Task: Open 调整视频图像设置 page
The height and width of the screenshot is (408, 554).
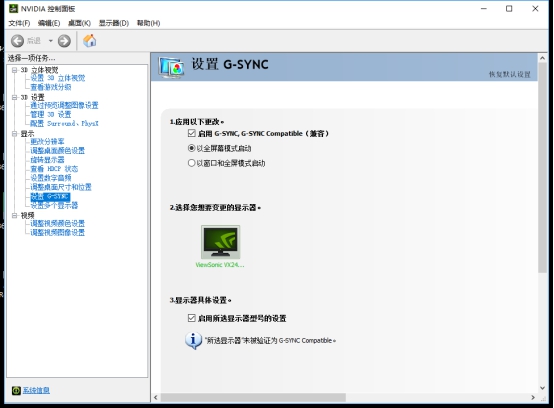Action: (58, 233)
